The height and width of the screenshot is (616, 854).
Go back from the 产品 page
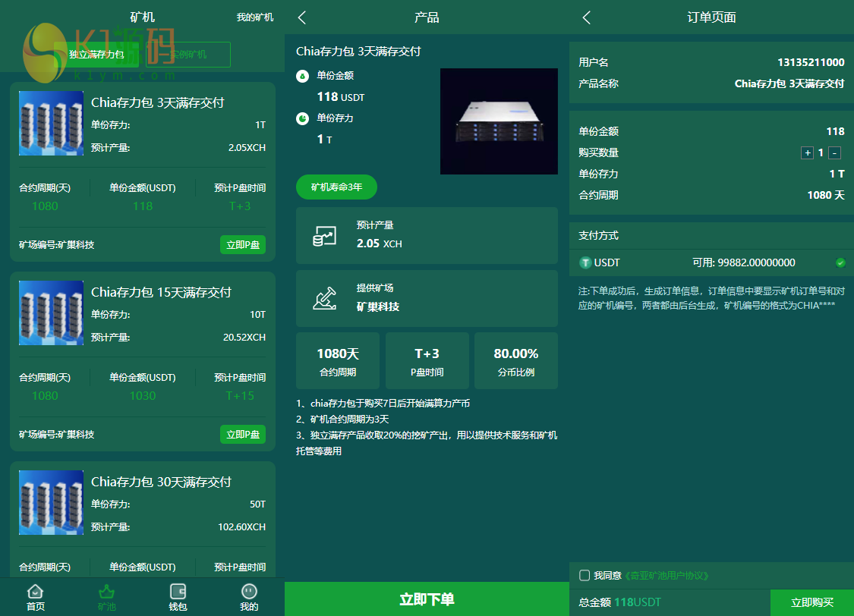coord(302,17)
